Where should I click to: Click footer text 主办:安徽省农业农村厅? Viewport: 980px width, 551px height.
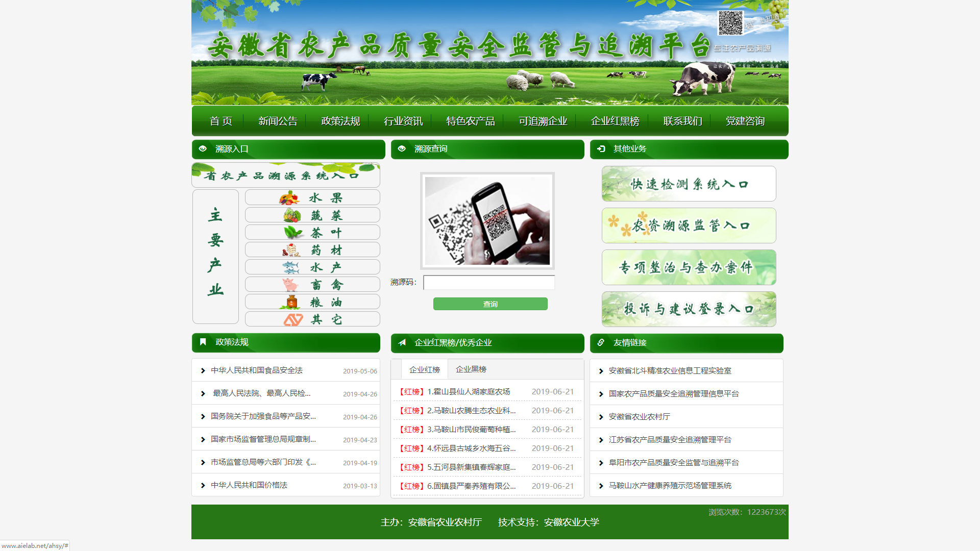tap(431, 522)
